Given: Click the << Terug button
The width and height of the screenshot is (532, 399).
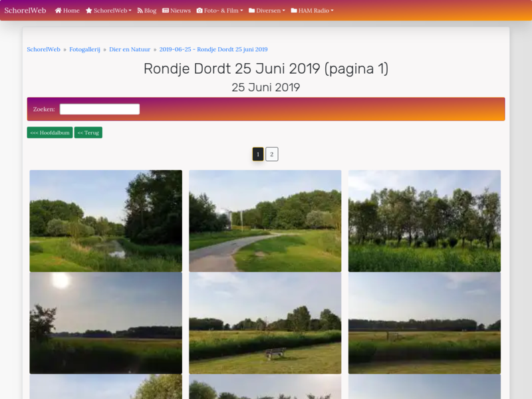Looking at the screenshot, I should [88, 132].
